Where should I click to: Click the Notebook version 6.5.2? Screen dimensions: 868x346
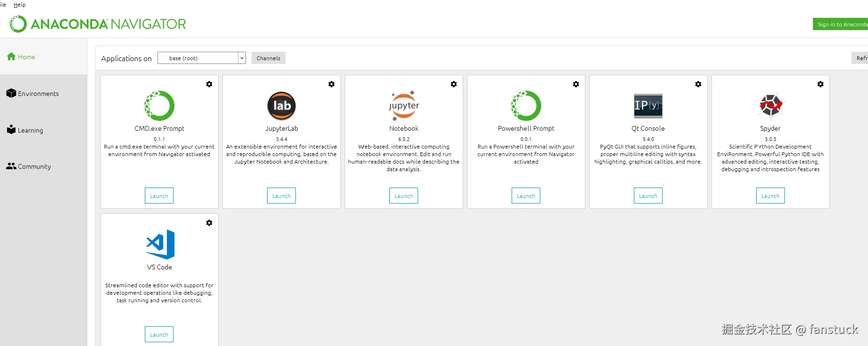pos(404,139)
